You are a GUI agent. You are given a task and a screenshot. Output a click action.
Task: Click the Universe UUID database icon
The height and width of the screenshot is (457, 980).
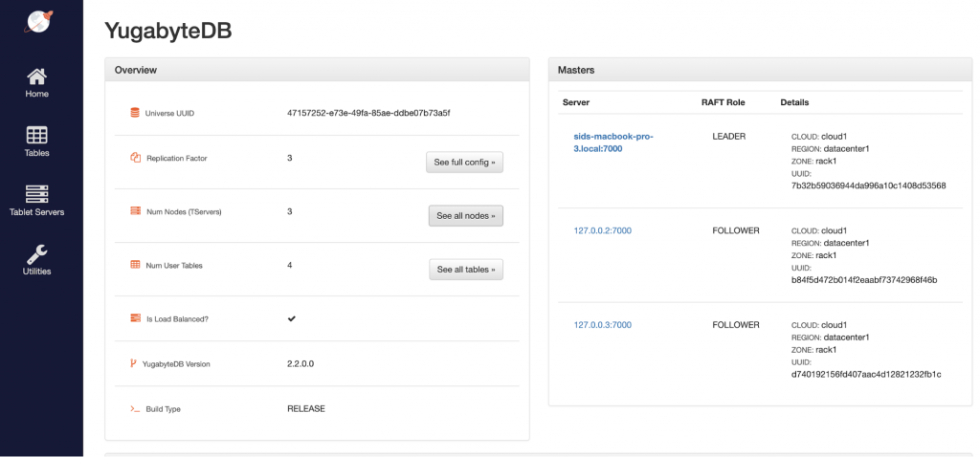point(135,113)
